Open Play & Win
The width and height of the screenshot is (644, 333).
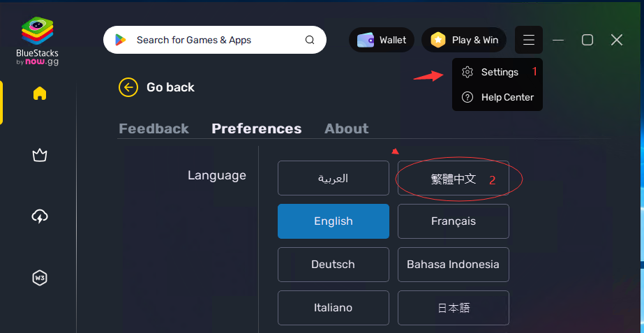point(464,40)
